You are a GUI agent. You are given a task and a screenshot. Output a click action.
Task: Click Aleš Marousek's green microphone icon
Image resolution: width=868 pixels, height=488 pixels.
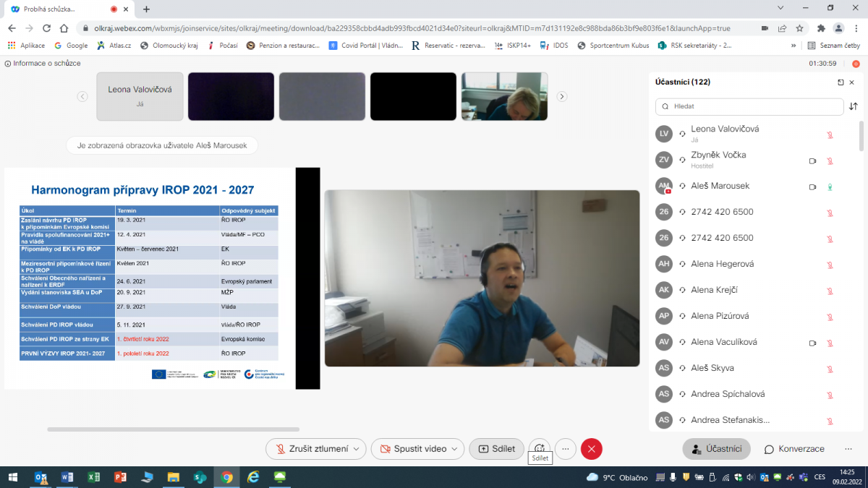click(830, 187)
